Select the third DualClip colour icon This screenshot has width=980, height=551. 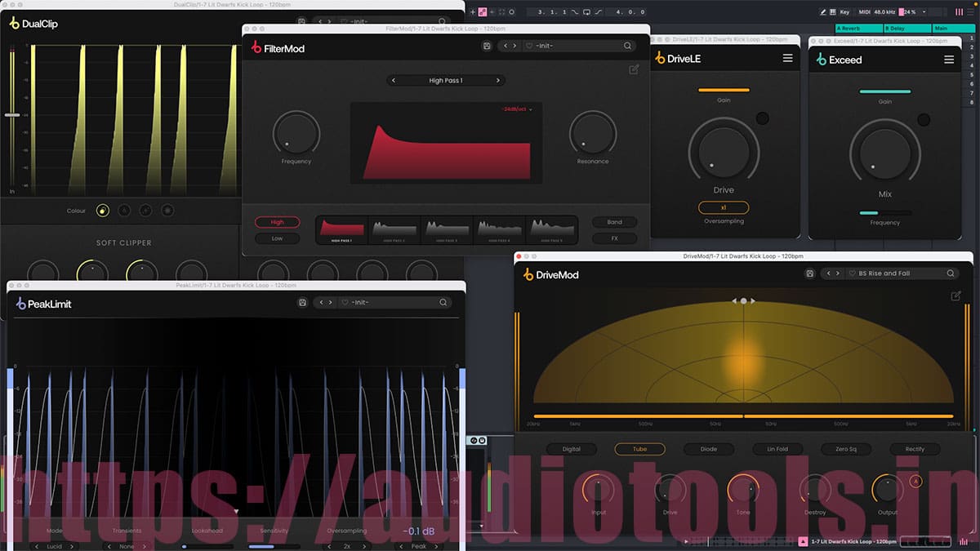pyautogui.click(x=145, y=211)
